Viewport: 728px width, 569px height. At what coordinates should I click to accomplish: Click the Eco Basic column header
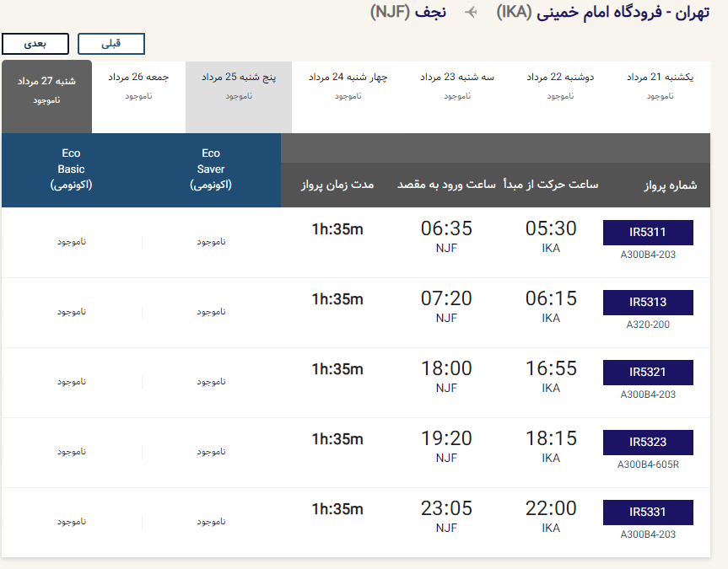click(71, 169)
